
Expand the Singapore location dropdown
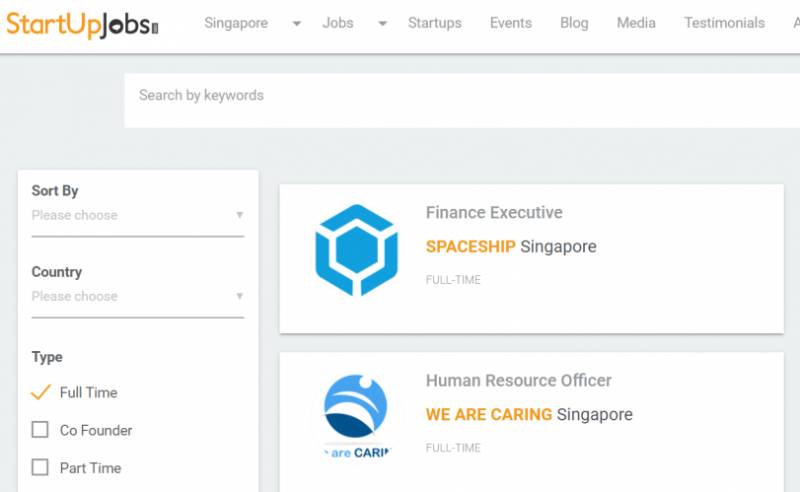pyautogui.click(x=297, y=24)
